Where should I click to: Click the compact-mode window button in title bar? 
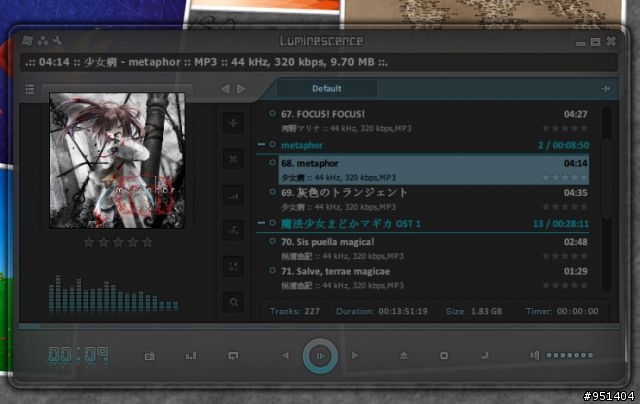596,42
